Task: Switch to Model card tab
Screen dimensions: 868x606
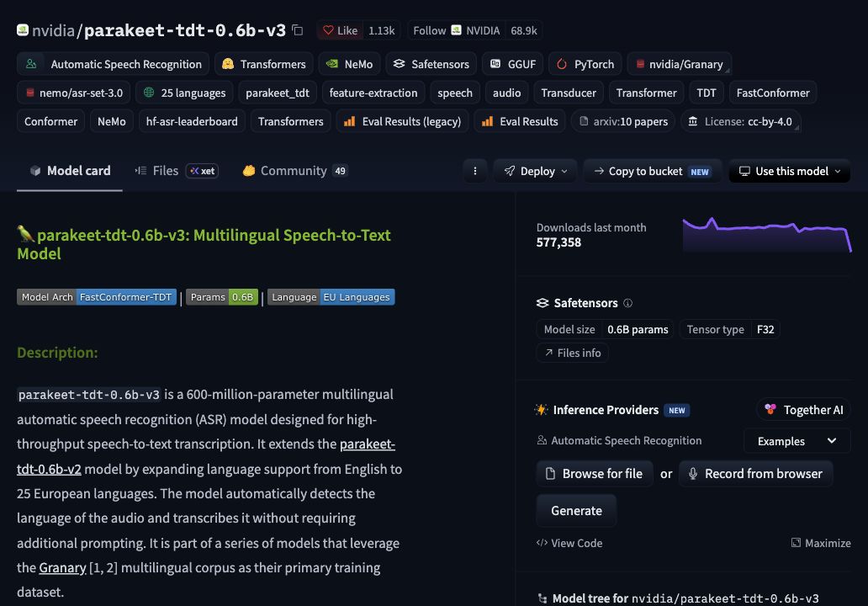Action: (x=70, y=171)
